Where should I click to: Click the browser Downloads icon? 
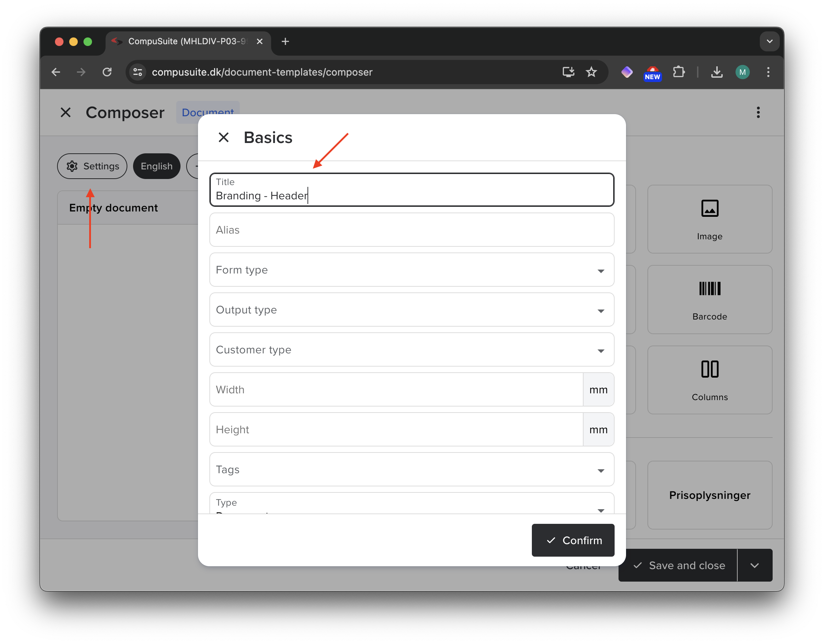click(717, 72)
